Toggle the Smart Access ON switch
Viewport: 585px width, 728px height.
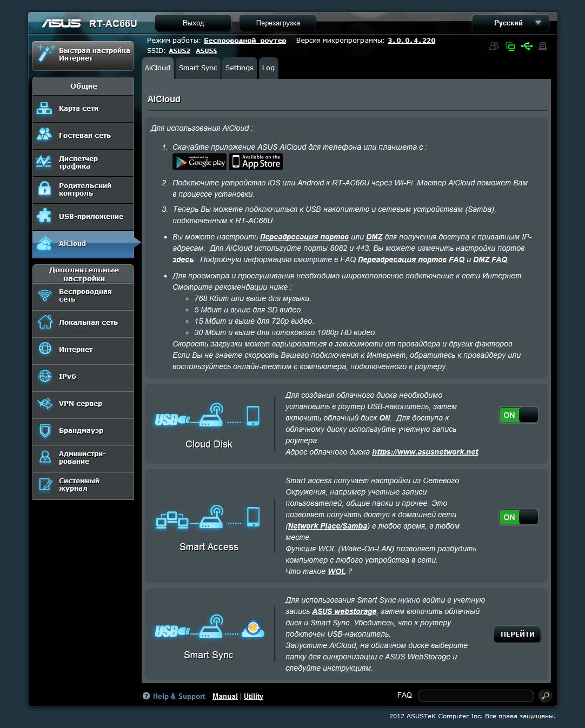click(518, 517)
